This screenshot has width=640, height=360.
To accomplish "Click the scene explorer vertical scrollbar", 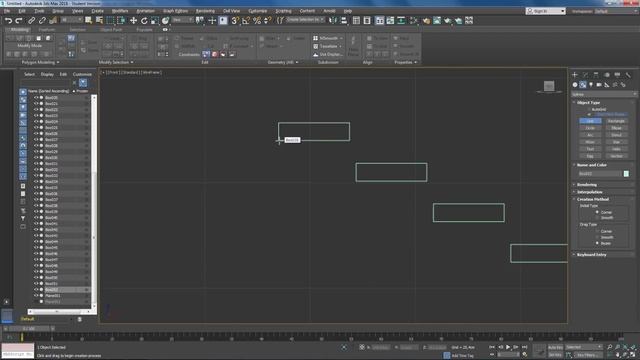I will click(94, 202).
